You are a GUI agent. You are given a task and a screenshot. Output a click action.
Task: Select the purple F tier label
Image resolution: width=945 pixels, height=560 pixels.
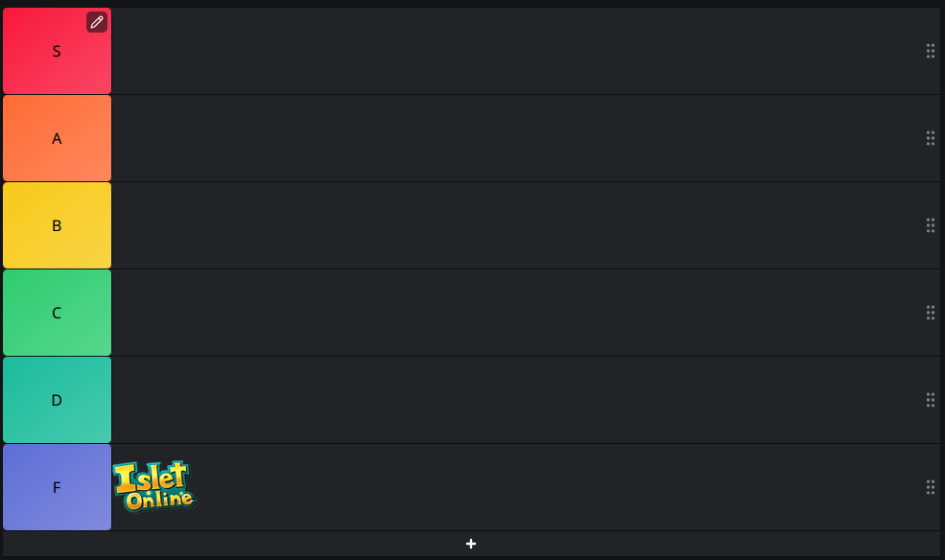[x=58, y=487]
